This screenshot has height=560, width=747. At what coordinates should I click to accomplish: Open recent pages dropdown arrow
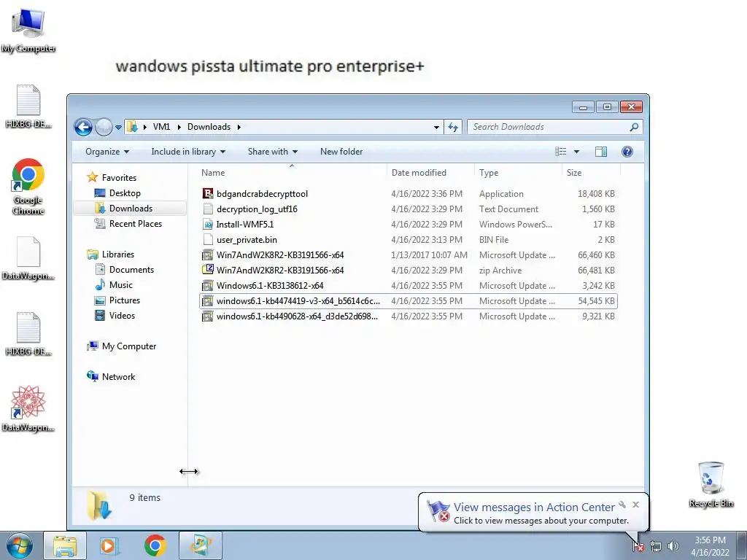pyautogui.click(x=118, y=127)
